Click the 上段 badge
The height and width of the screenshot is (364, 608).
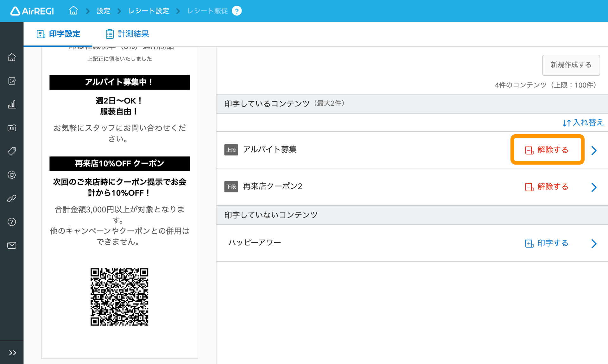(231, 150)
